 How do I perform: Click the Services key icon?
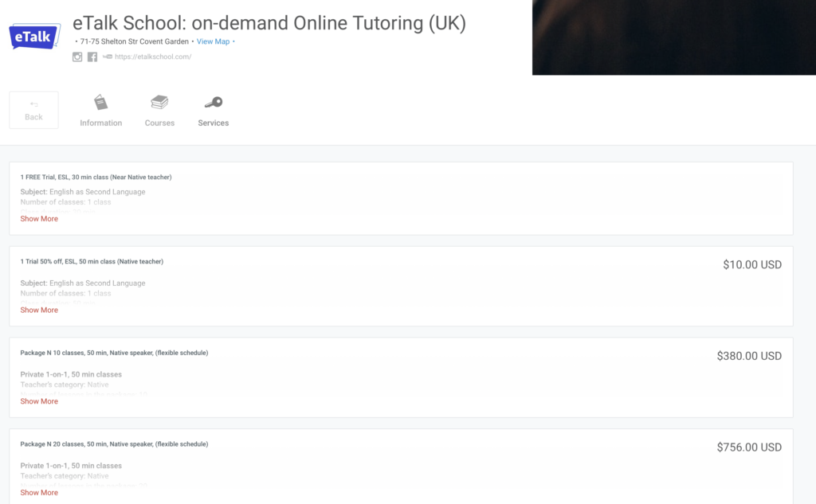214,103
